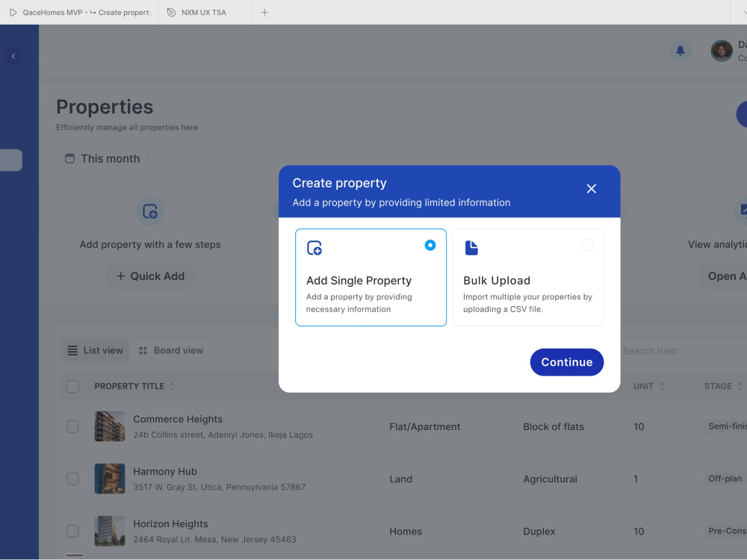Viewport: 747px width, 560px height.
Task: Select the Add Single Property card title
Action: (x=359, y=281)
